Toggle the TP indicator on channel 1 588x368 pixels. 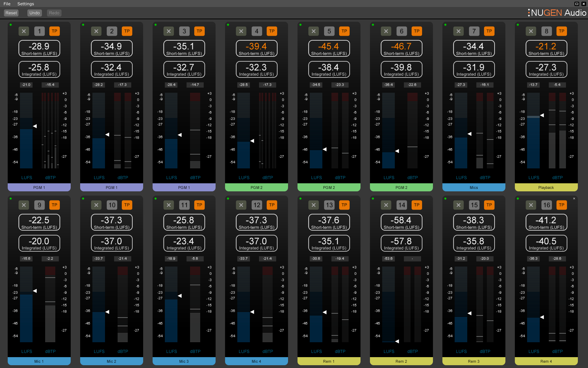[x=54, y=31]
